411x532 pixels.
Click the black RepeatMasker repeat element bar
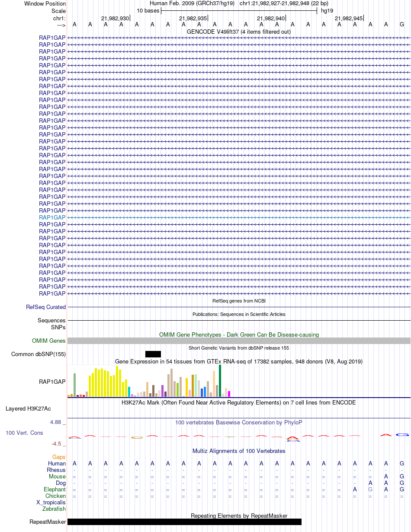coord(184,522)
